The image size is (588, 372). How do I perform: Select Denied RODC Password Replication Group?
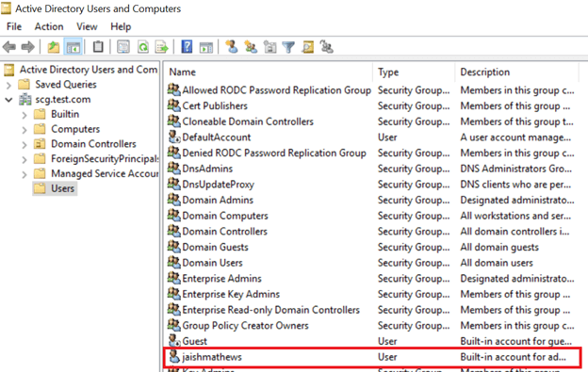point(274,154)
